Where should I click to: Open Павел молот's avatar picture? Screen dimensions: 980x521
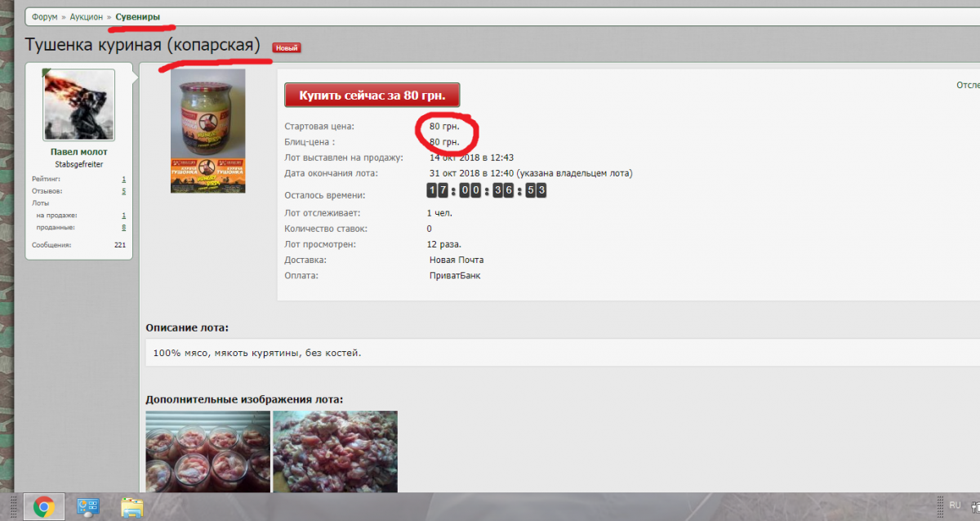78,105
